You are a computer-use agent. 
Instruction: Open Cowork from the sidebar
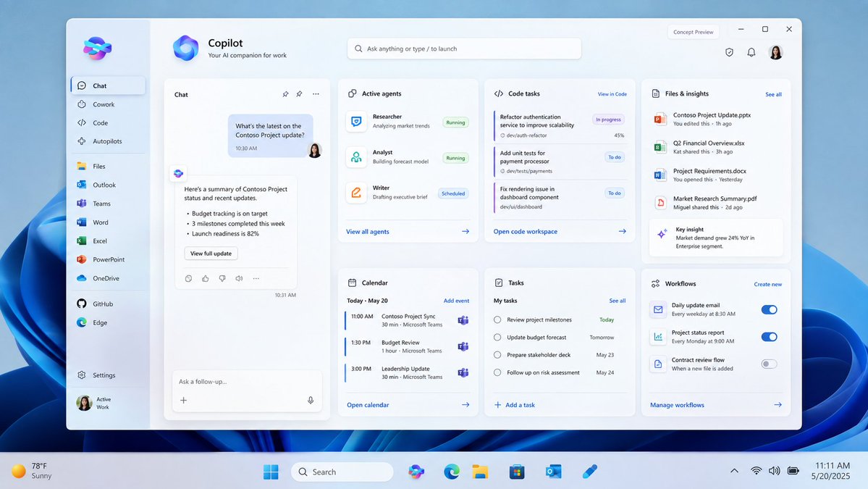[x=108, y=104]
